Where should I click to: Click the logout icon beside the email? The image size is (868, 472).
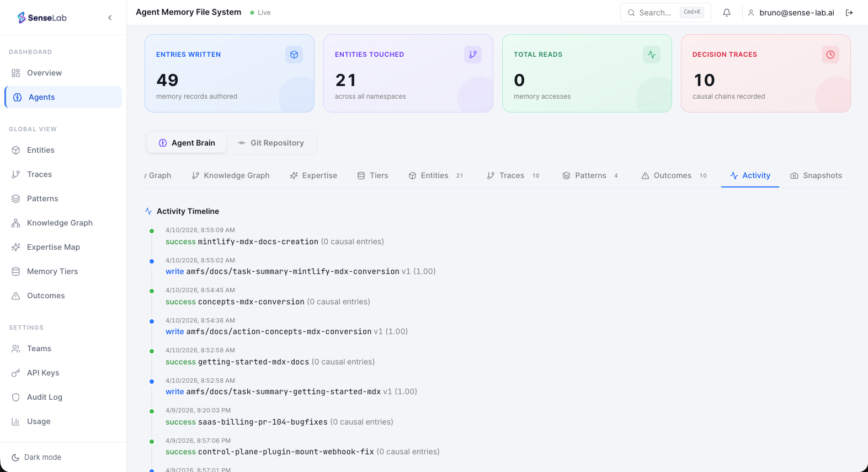(x=849, y=13)
